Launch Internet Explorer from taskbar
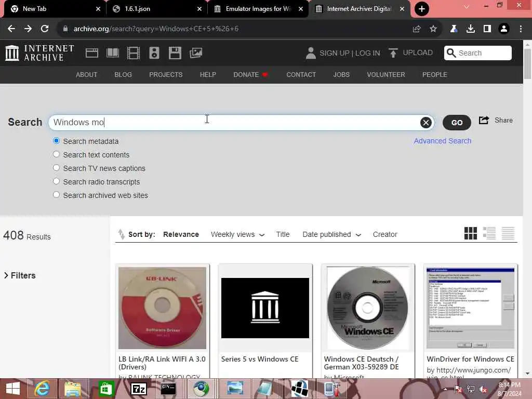Screen dimensions: 532x399 pos(42,389)
